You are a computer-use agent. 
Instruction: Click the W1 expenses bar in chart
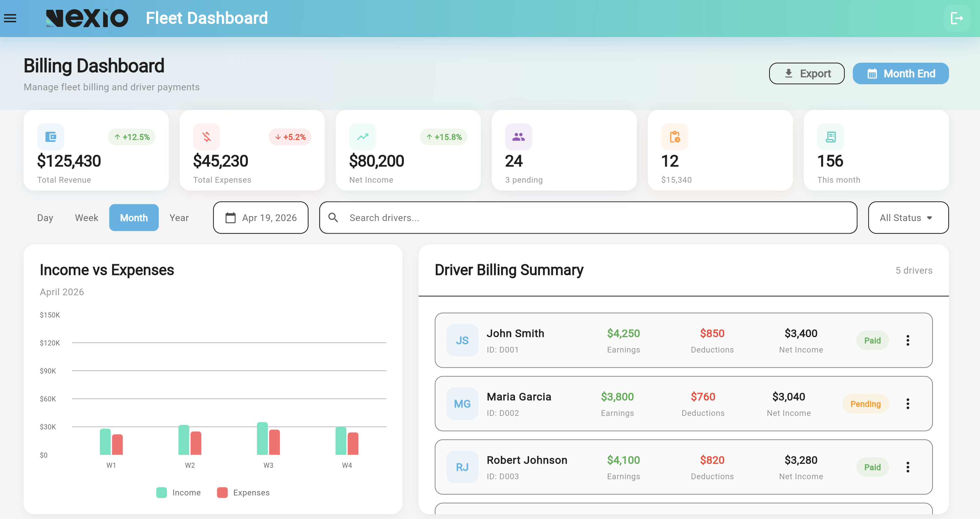click(118, 445)
